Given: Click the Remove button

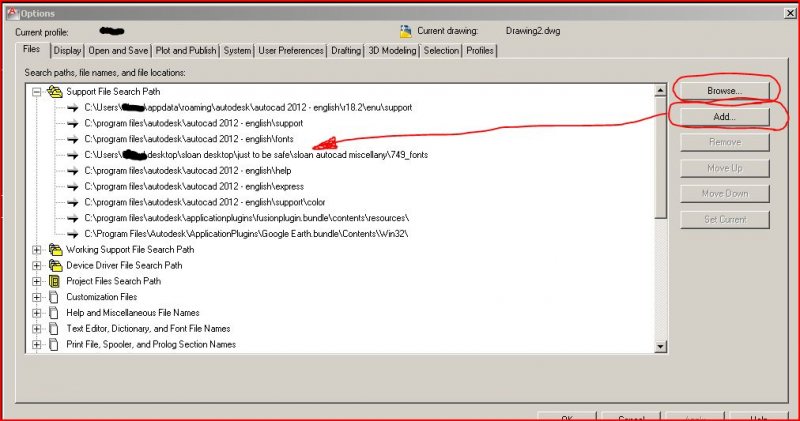Looking at the screenshot, I should coord(724,142).
